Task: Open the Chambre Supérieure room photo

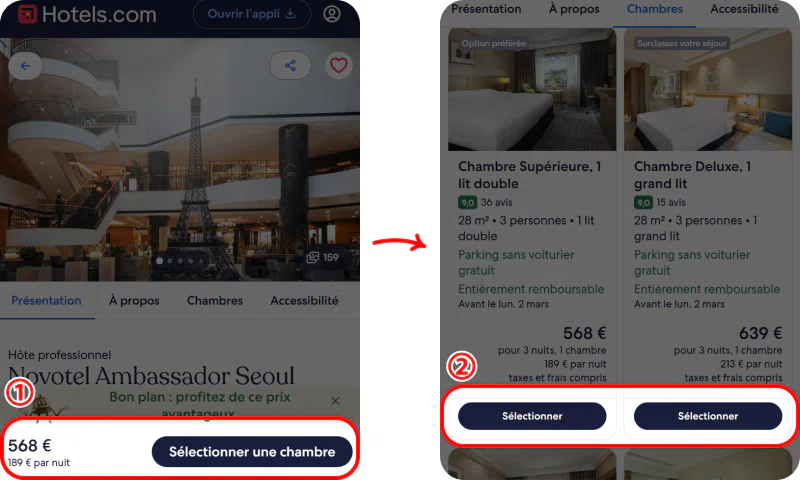Action: [x=532, y=90]
